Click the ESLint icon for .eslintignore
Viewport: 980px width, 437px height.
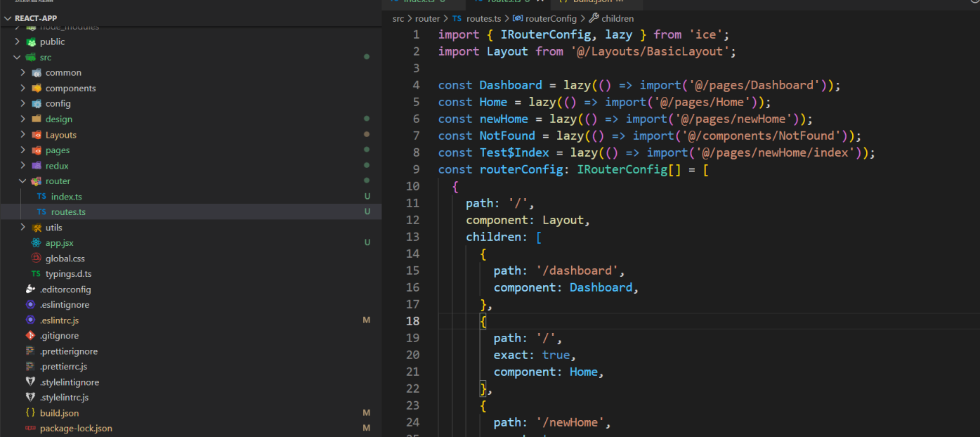click(x=30, y=305)
